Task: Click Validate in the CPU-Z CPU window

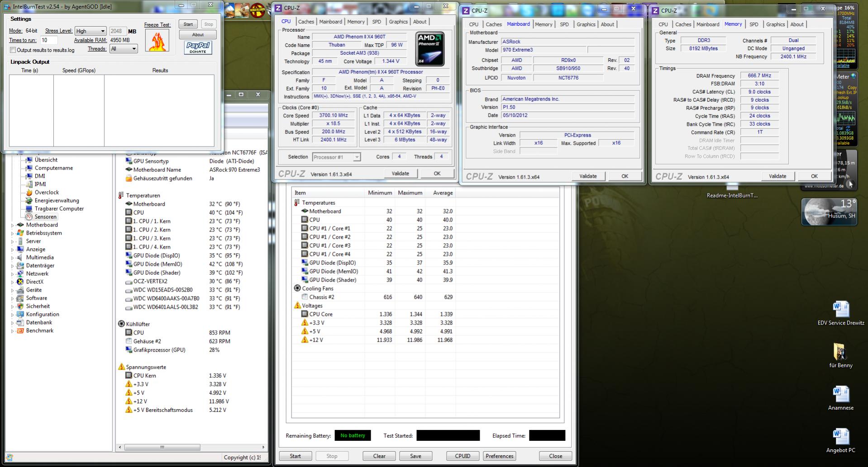Action: pyautogui.click(x=400, y=173)
